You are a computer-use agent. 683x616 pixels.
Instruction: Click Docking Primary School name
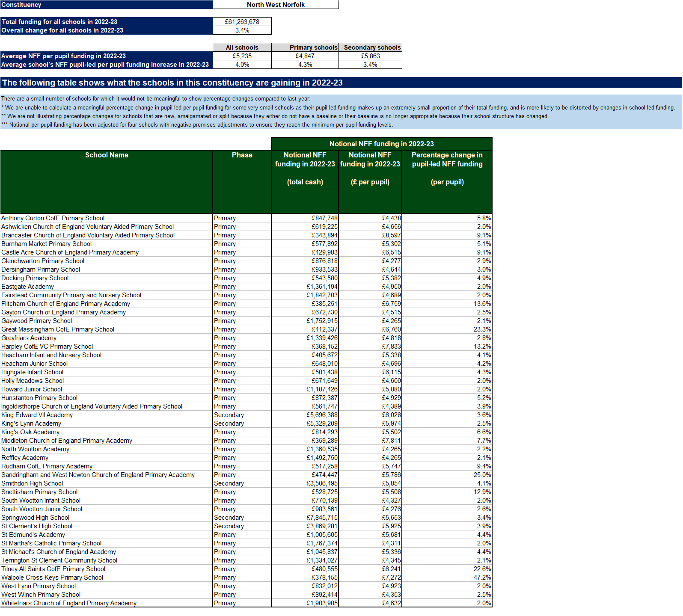tap(35, 278)
